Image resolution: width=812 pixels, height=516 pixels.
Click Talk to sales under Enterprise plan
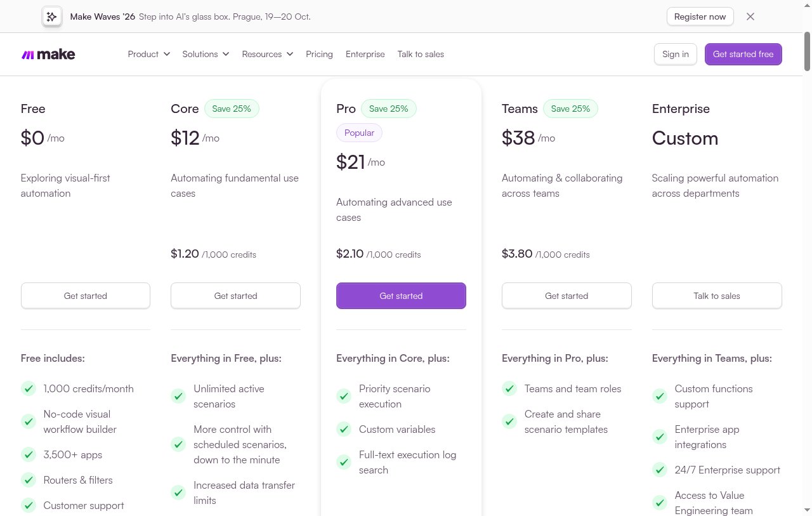pyautogui.click(x=717, y=296)
